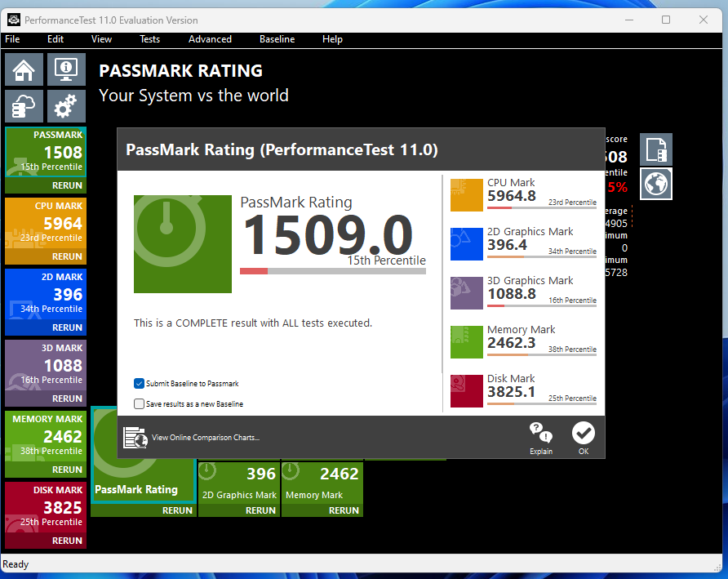This screenshot has height=579, width=728.
Task: Click the cloud baseline management icon
Action: click(24, 106)
